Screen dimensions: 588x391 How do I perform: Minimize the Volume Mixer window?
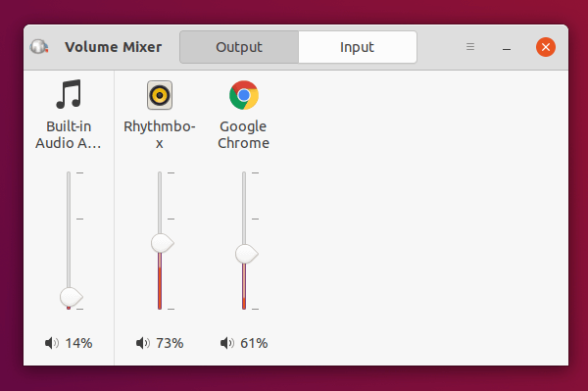click(x=507, y=47)
